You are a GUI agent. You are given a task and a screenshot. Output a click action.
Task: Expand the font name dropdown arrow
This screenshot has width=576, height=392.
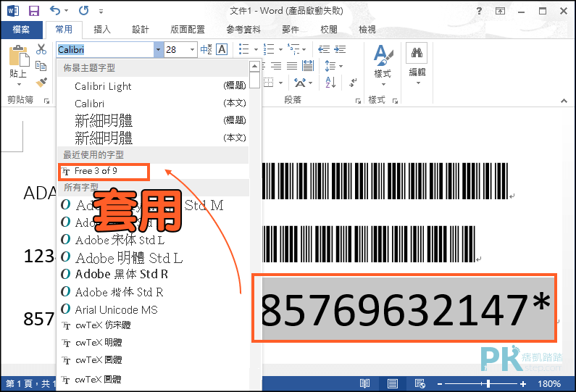[159, 49]
